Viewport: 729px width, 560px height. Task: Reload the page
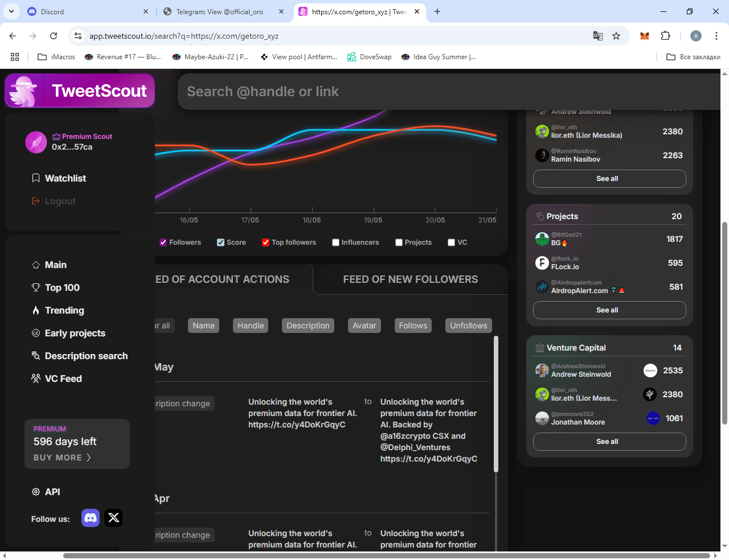coord(54,36)
